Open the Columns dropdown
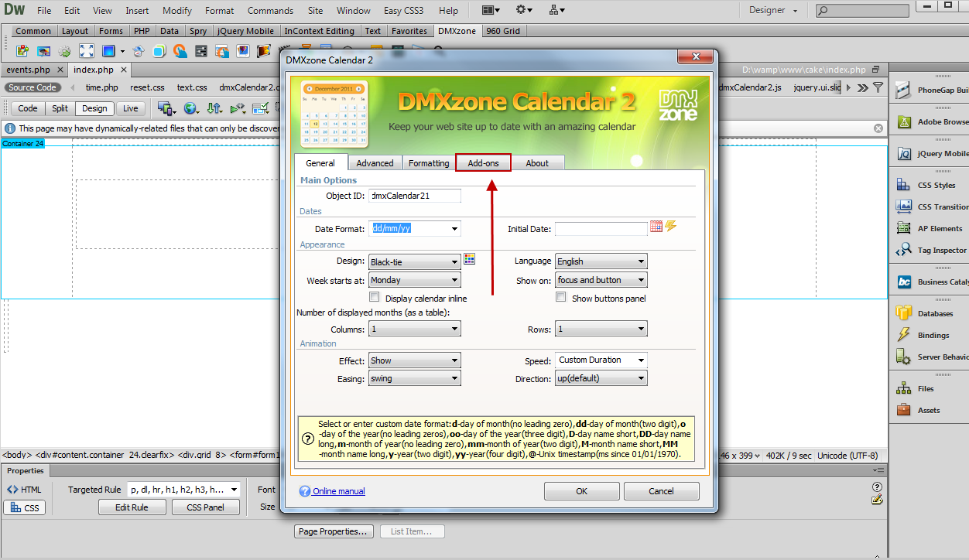Screen dimensions: 969x560 coord(415,329)
